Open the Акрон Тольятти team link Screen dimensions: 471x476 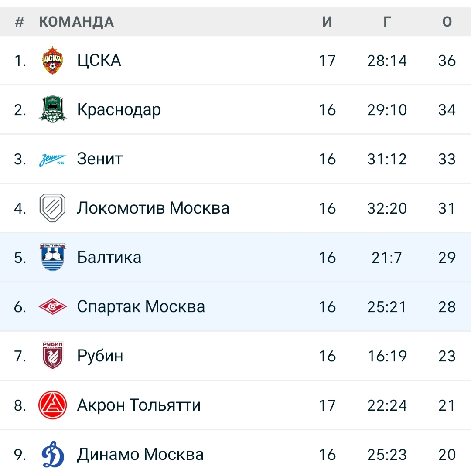click(139, 405)
